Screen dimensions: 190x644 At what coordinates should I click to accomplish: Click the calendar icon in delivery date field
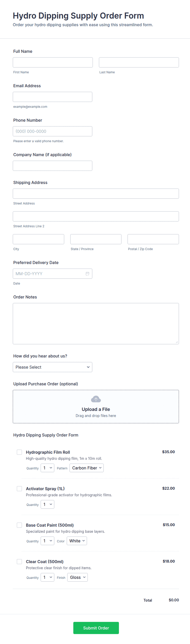click(x=87, y=273)
